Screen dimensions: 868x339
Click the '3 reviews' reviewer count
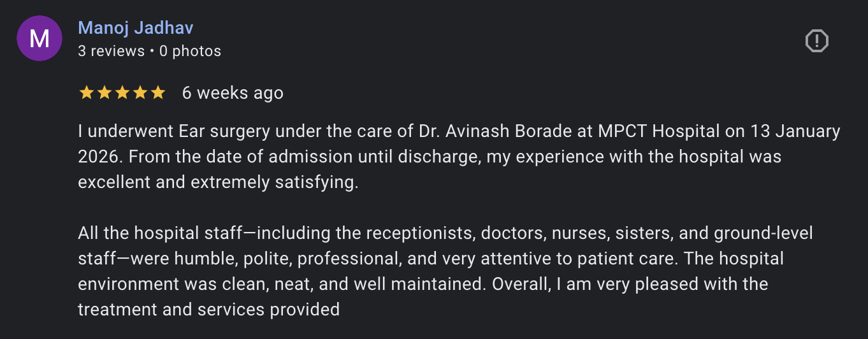tap(111, 51)
